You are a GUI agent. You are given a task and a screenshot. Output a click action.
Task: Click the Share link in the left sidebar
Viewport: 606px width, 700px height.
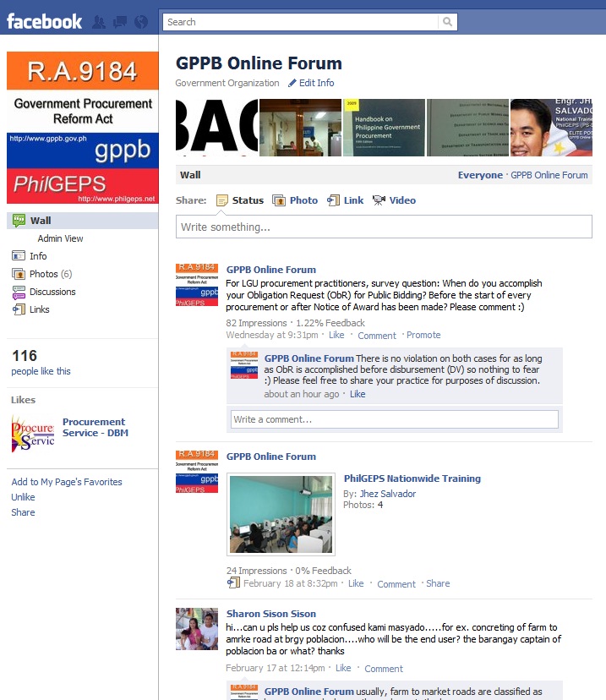(23, 512)
